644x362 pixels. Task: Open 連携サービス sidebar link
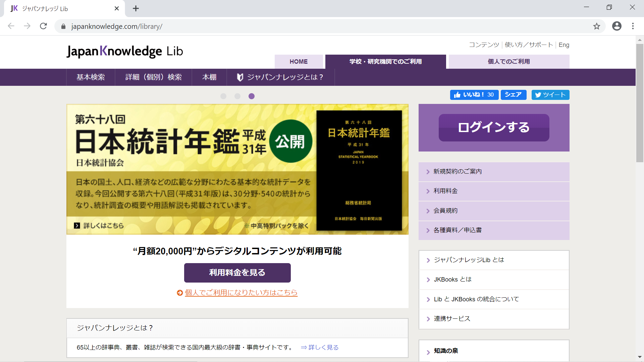pos(494,319)
